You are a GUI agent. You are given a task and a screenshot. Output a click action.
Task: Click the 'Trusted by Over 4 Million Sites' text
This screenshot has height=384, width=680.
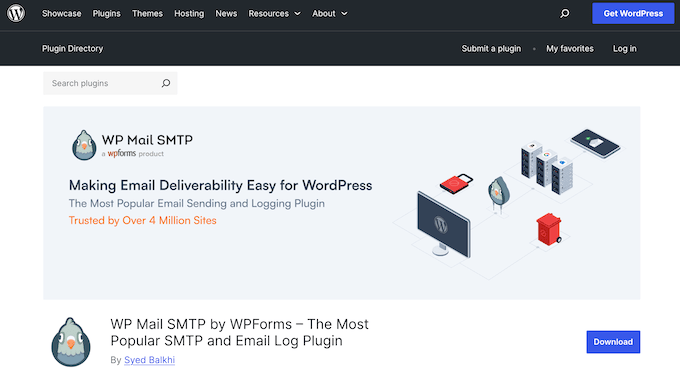(143, 220)
